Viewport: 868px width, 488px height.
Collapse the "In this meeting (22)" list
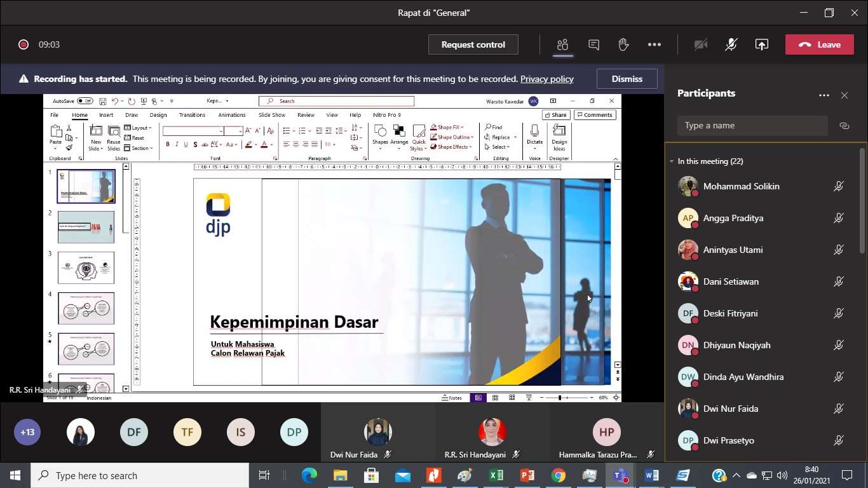tap(672, 161)
